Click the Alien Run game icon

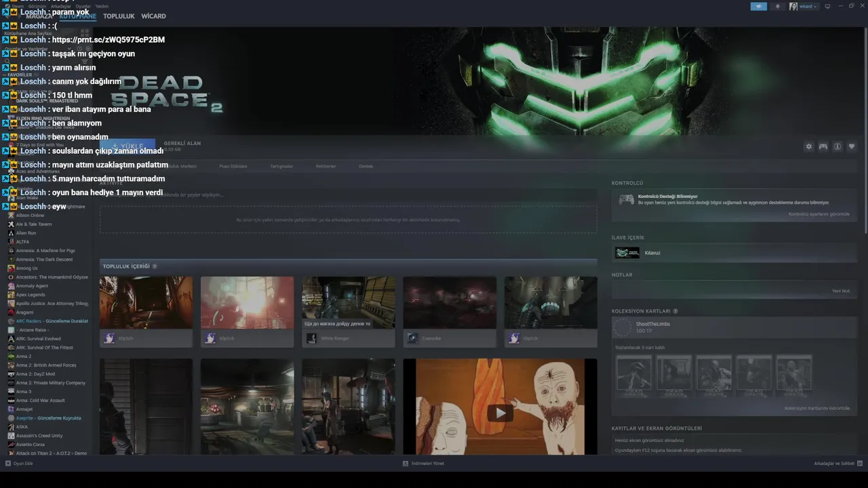(11, 233)
